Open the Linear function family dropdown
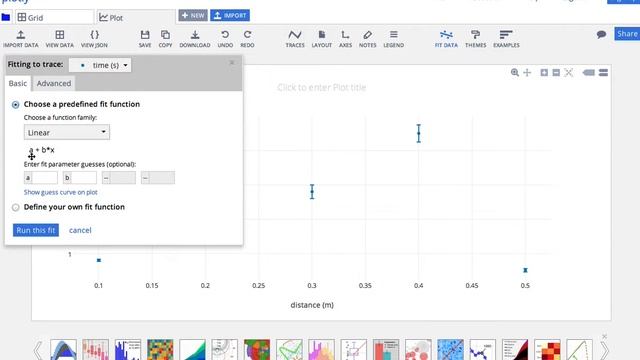Viewport: 640px width, 360px height. pos(67,132)
